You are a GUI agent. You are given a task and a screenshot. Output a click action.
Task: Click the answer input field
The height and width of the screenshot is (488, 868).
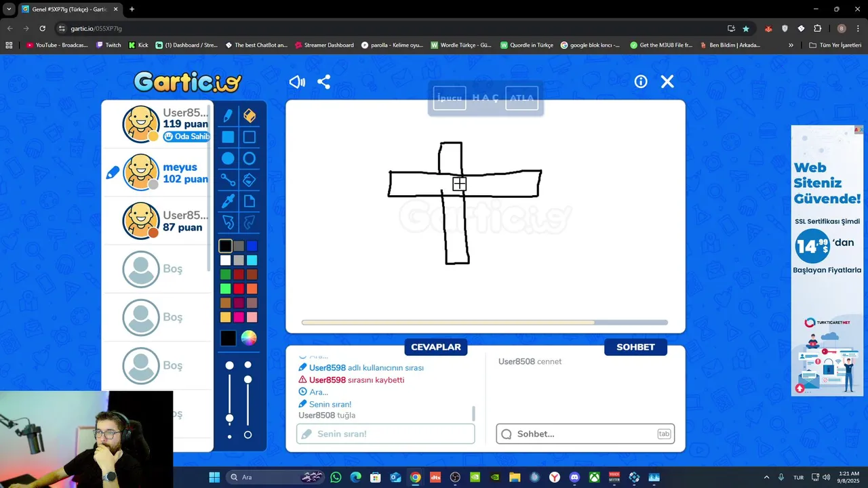[385, 434]
